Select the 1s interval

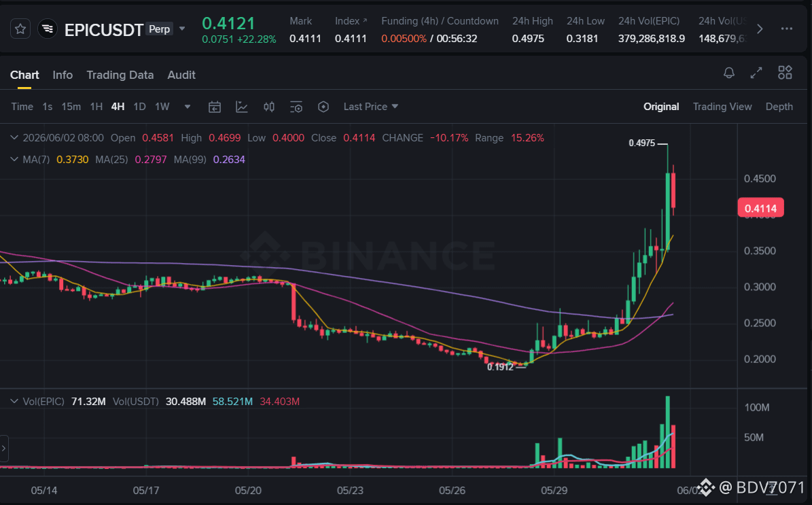coord(47,107)
